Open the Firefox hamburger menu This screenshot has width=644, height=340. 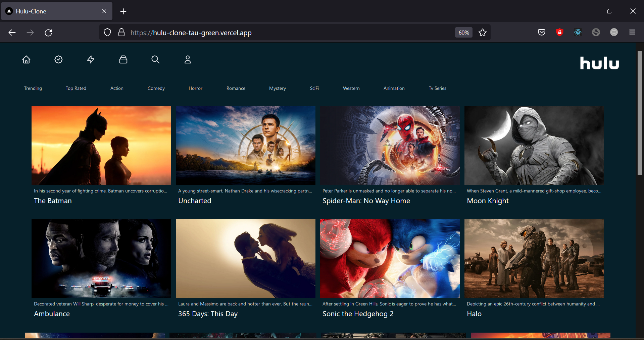(x=632, y=33)
